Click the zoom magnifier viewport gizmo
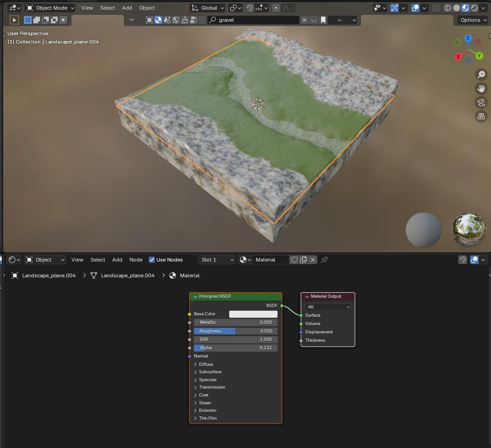The height and width of the screenshot is (448, 491). point(481,75)
